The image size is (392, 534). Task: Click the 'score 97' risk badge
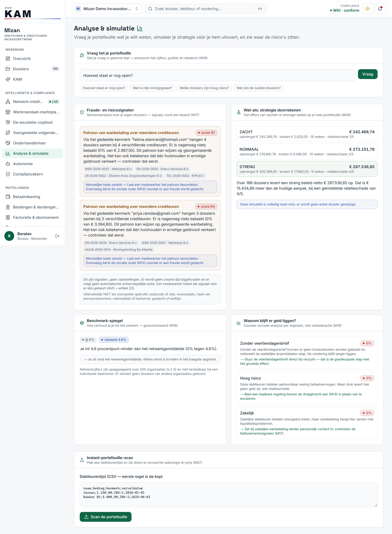(206, 133)
